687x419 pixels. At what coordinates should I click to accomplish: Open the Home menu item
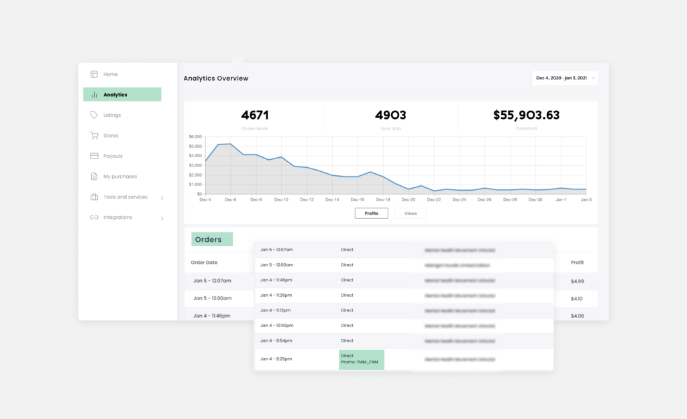click(110, 74)
